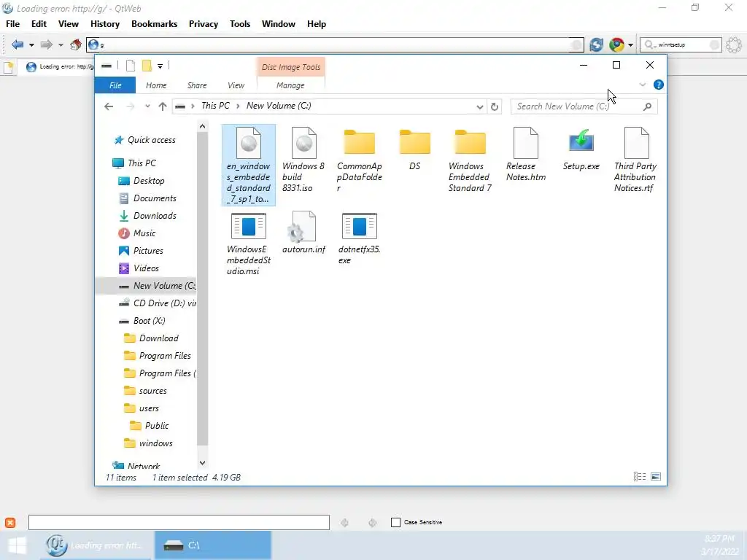This screenshot has width=747, height=560.
Task: Switch to details view icon in status bar
Action: click(640, 477)
